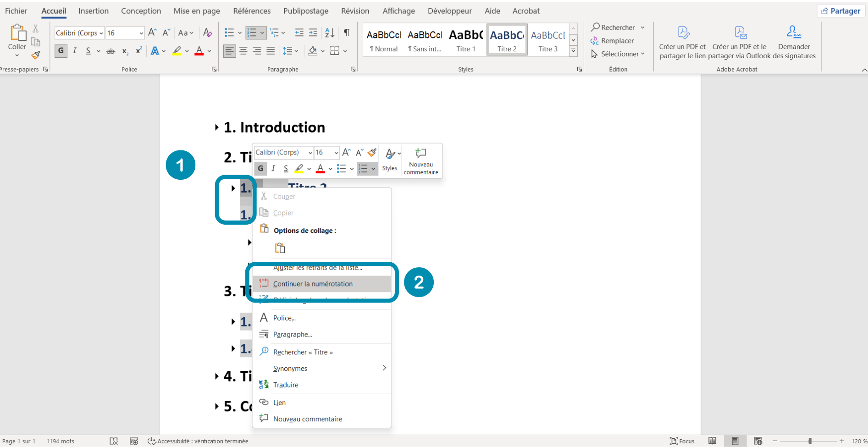Image resolution: width=868 pixels, height=447 pixels.
Task: Click the show paragraph marks icon
Action: (347, 33)
